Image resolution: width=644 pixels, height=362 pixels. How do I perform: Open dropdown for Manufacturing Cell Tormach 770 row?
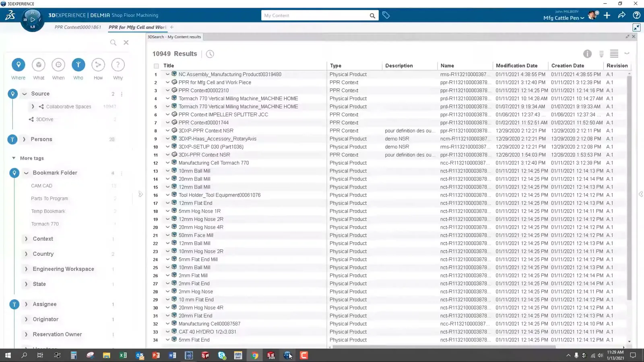coord(167,162)
